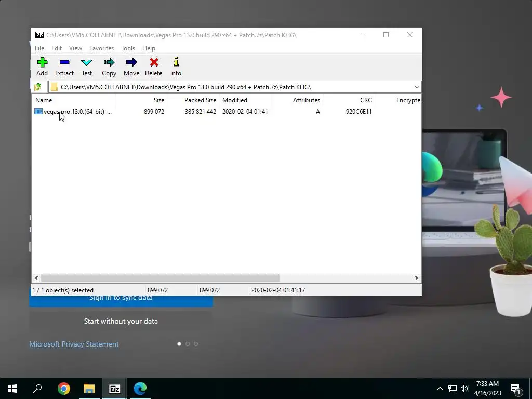Open the network tray icon
532x399 pixels.
coord(453,389)
